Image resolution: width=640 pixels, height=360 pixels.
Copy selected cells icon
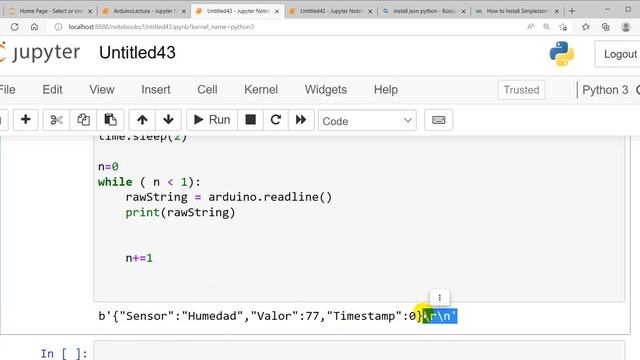point(83,120)
